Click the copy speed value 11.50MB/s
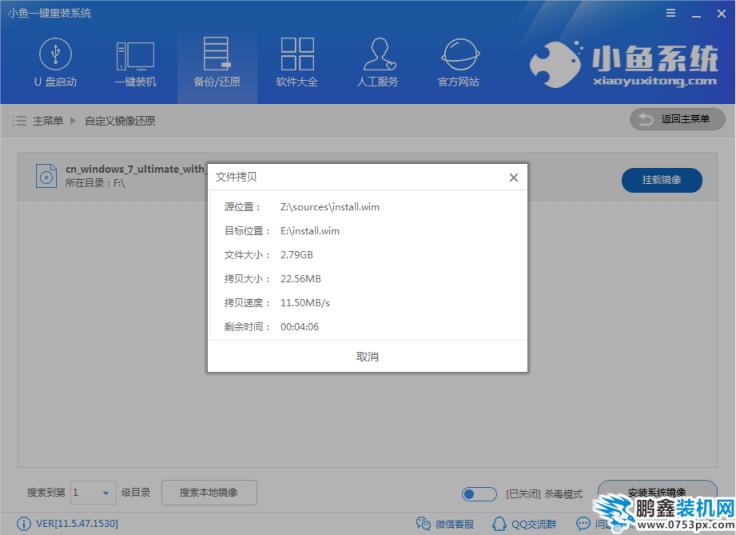 coord(305,303)
